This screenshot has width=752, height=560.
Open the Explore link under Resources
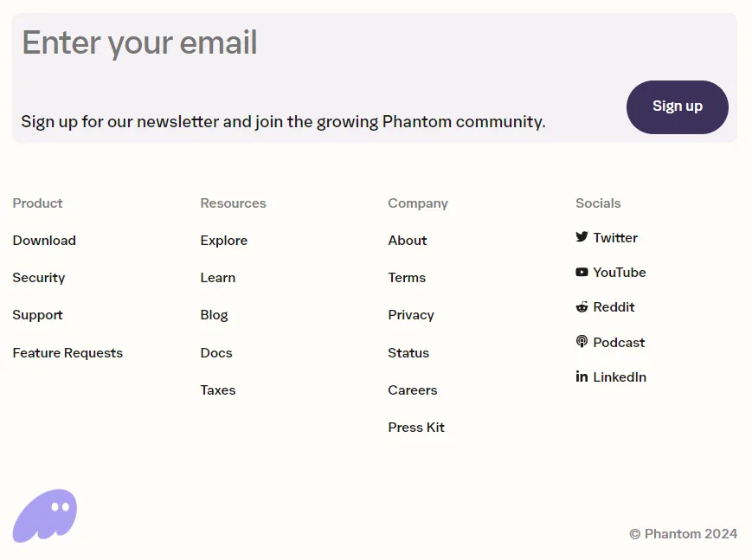[x=224, y=241]
